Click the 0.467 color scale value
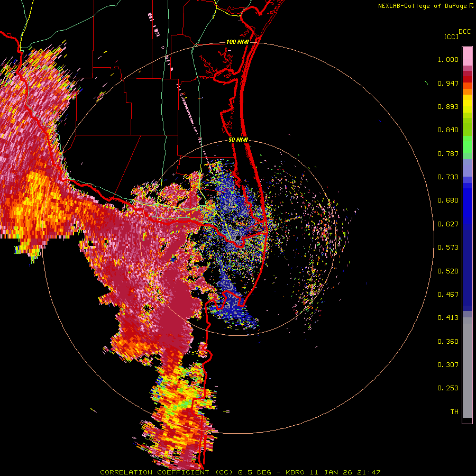Viewport: 476px width, 476px height. point(448,295)
